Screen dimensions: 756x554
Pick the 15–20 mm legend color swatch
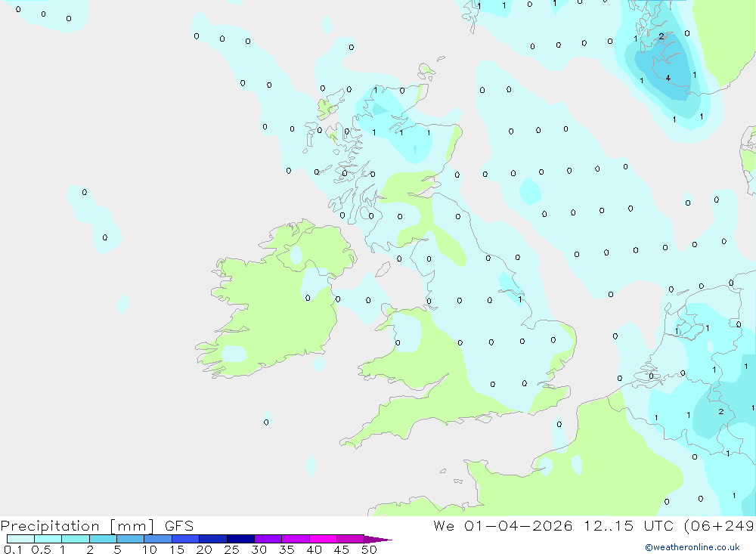point(186,539)
